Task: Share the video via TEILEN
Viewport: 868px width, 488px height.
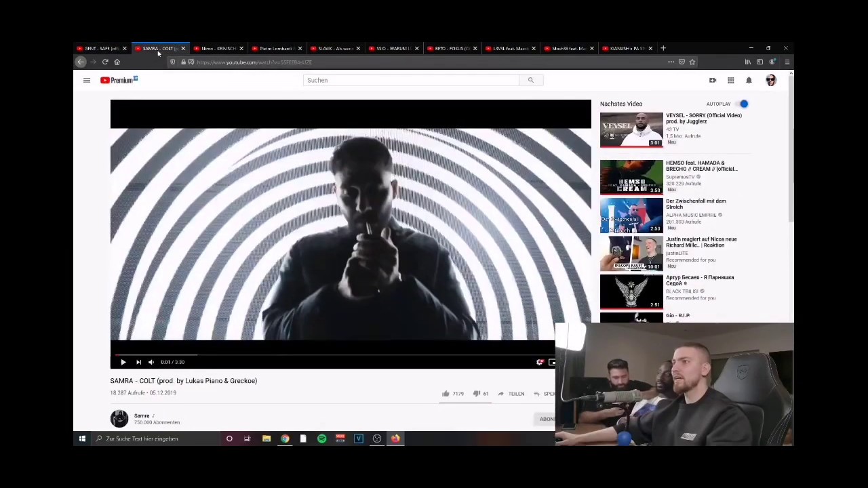Action: (x=511, y=394)
